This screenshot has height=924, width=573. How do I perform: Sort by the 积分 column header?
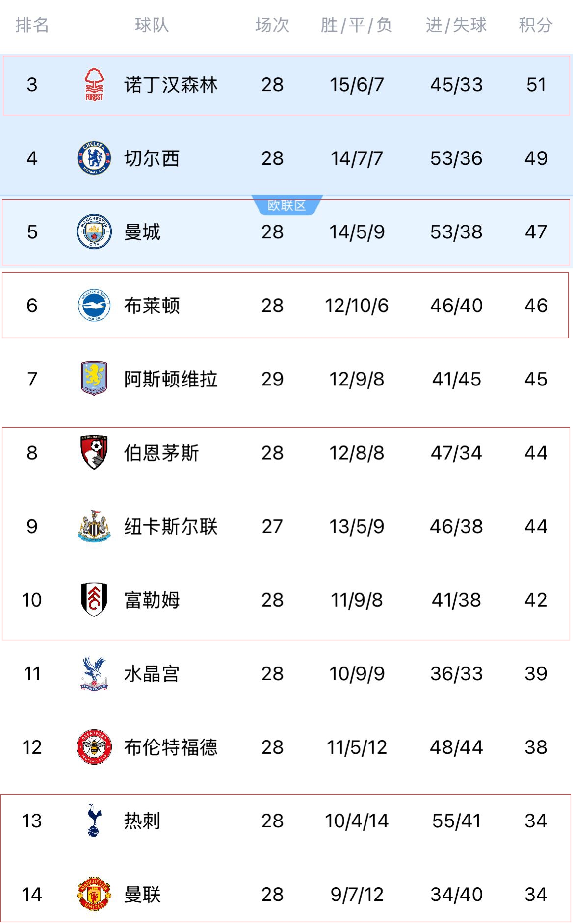[536, 25]
